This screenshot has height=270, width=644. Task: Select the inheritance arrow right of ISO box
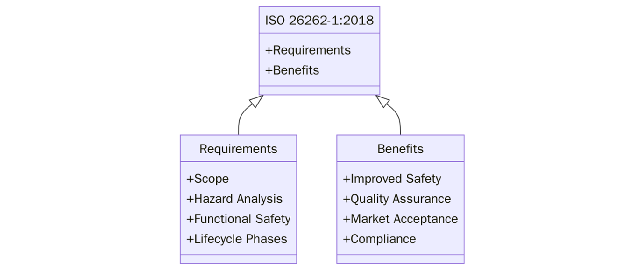[x=383, y=100]
